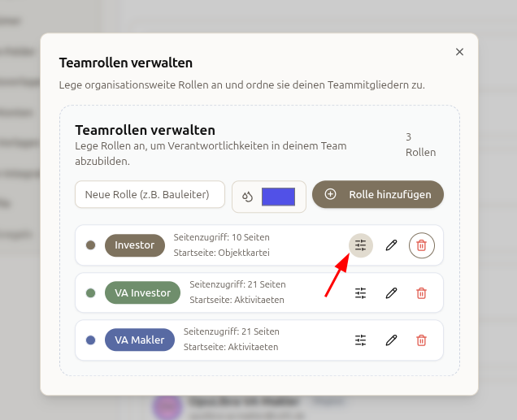517x420 pixels.
Task: Click the VA Investor role badge
Action: point(142,292)
